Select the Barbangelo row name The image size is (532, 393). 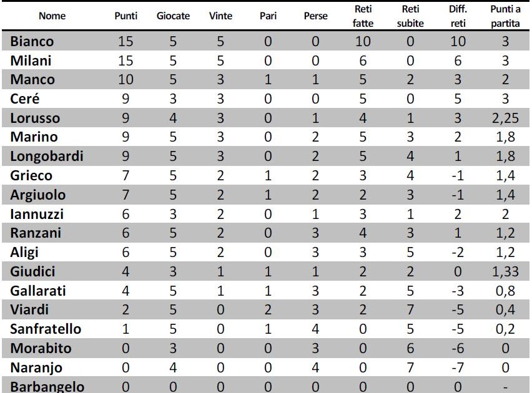(47, 387)
